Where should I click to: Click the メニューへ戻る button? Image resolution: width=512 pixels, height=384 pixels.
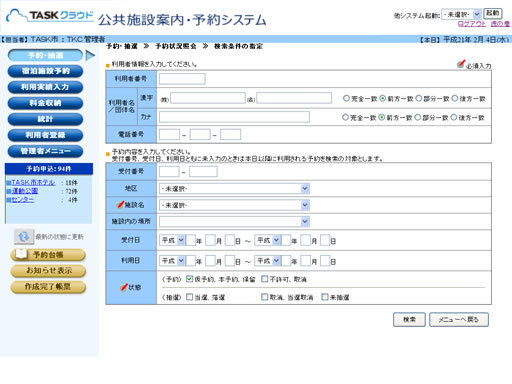(x=459, y=319)
